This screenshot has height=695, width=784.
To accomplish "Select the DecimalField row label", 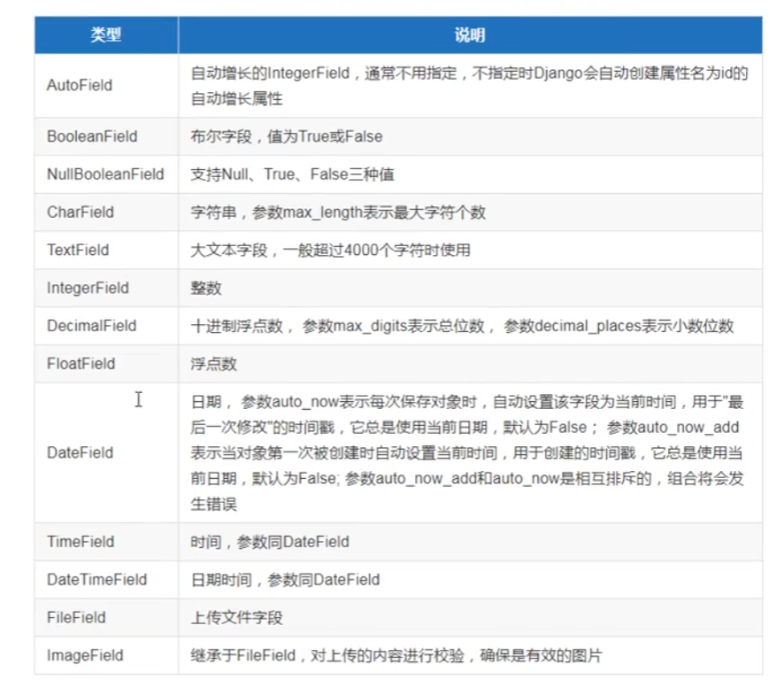I will coord(87,326).
